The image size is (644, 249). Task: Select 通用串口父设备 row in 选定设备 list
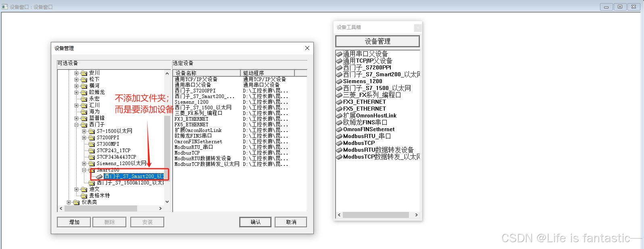click(240, 85)
